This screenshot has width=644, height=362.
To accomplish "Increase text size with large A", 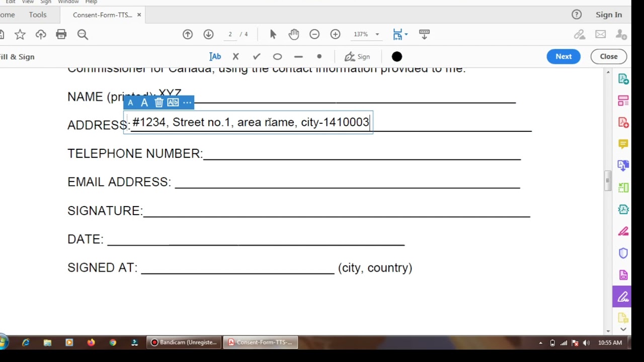I will tap(144, 103).
